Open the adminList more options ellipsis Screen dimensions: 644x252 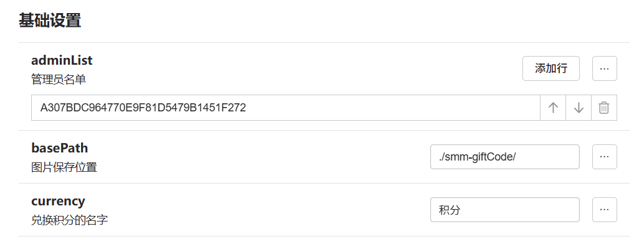[x=604, y=68]
